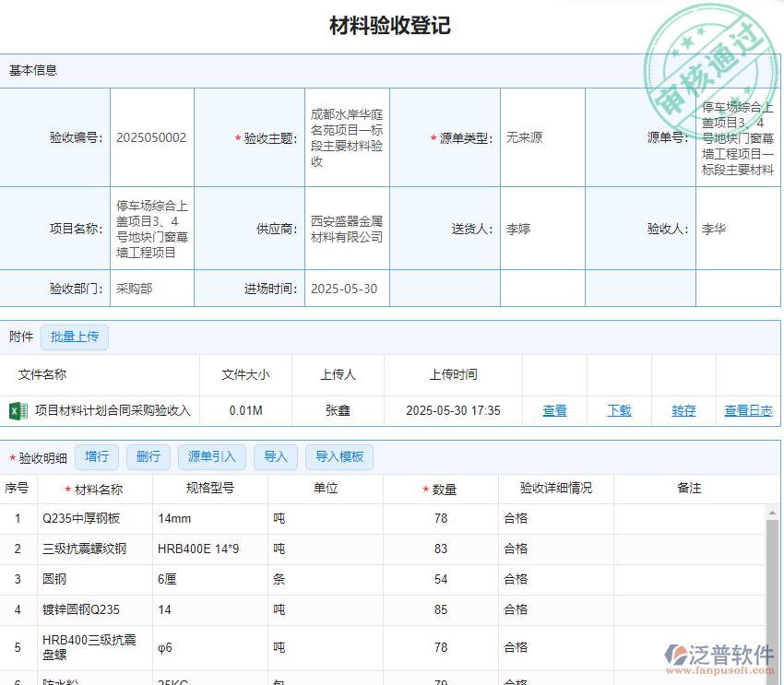
Task: Click 导入 to import acceptance details
Action: tap(275, 456)
